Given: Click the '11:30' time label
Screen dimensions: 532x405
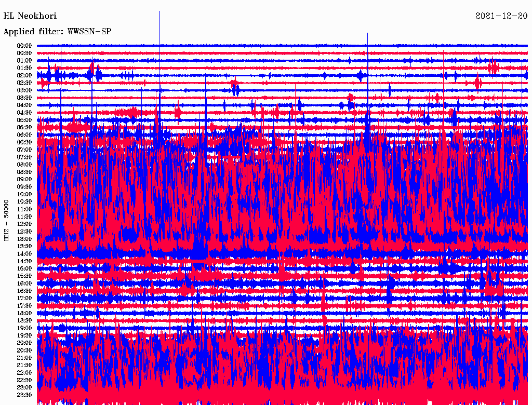Looking at the screenshot, I should (x=24, y=217).
